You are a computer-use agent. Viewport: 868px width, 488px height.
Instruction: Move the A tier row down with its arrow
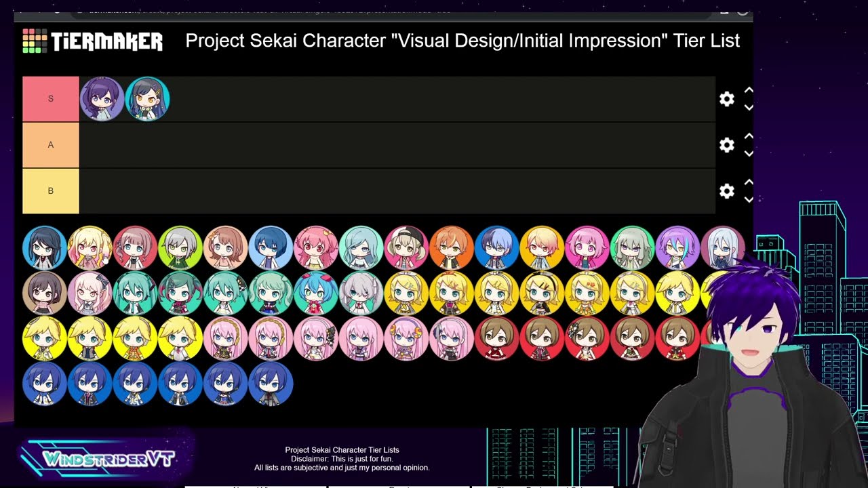pos(749,153)
